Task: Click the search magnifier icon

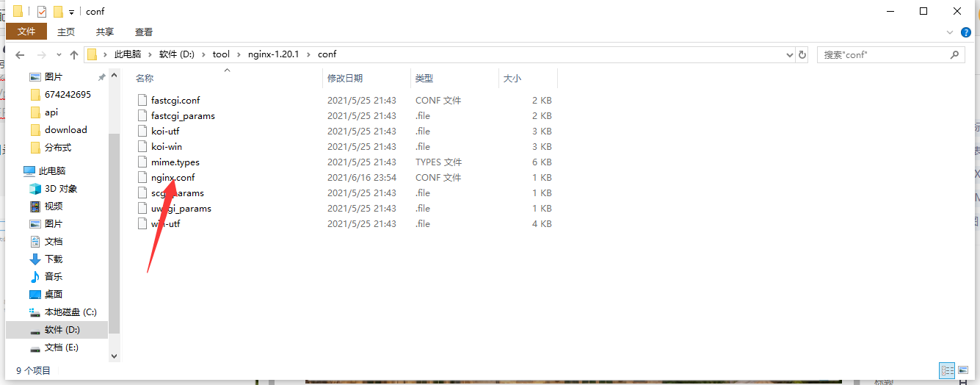Action: [955, 55]
